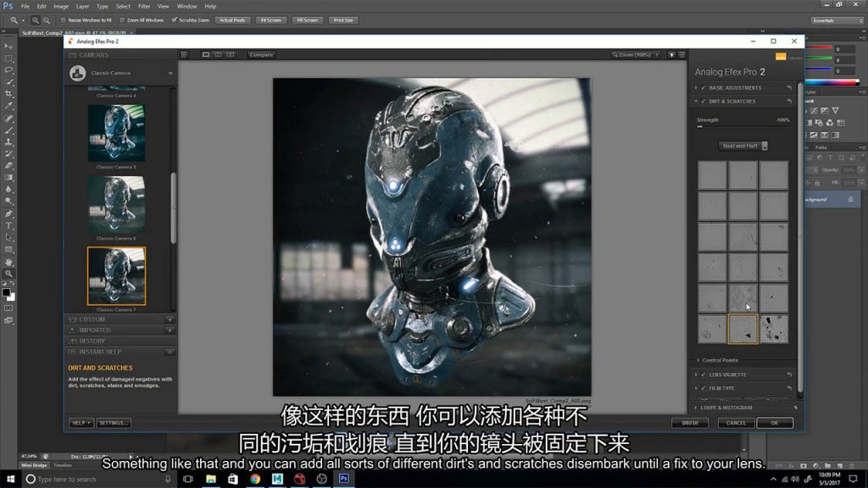Open the Image menu

click(61, 7)
